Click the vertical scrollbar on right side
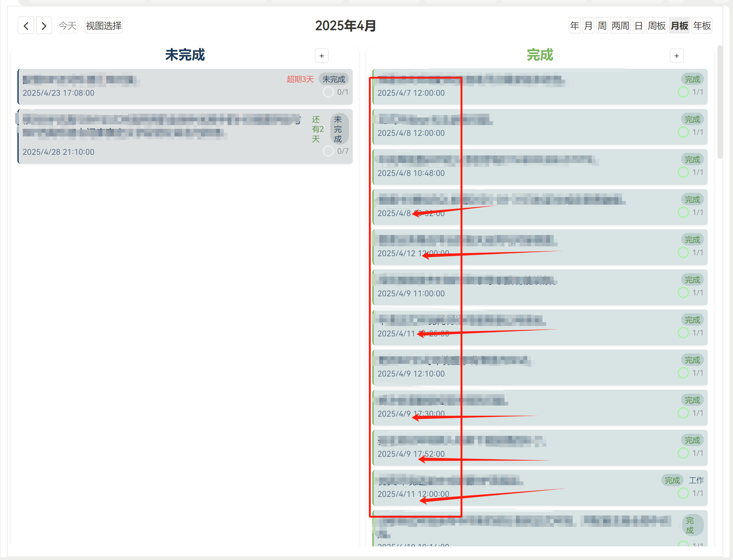This screenshot has width=733, height=560. point(720,102)
